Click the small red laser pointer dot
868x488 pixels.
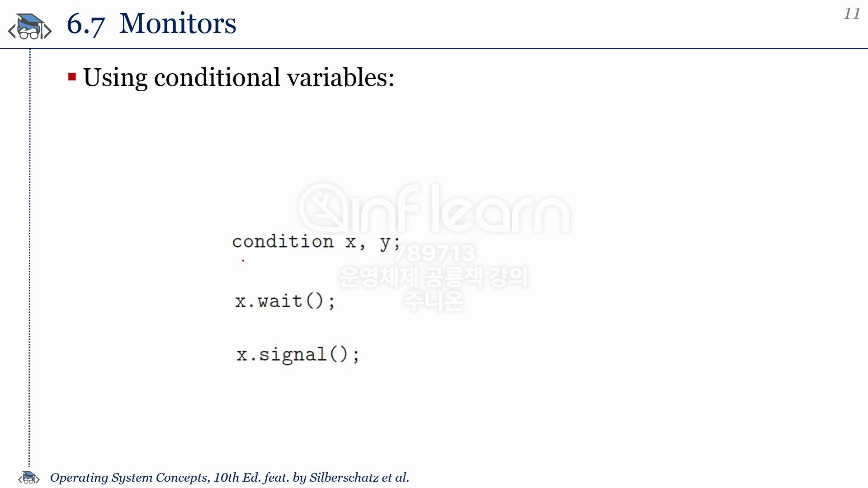tap(243, 260)
